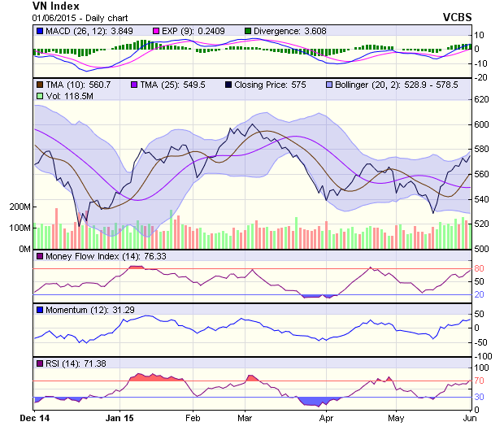This screenshot has height=435, width=504.
Task: Click the green Divergence legend swatch
Action: coord(248,32)
